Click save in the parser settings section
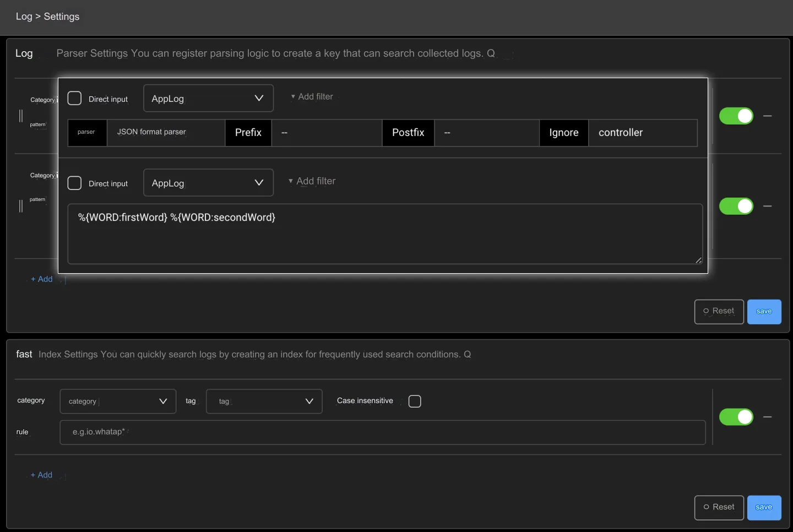The image size is (793, 532). [x=764, y=312]
